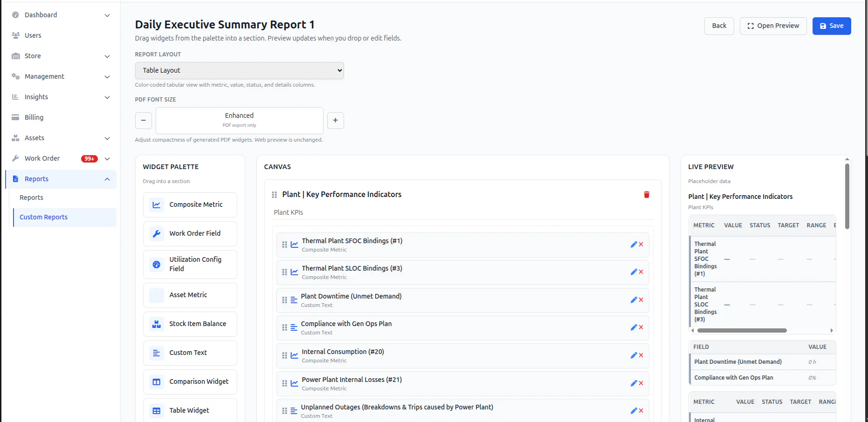Click the Back button
Viewport: 868px width, 422px height.
click(x=719, y=26)
